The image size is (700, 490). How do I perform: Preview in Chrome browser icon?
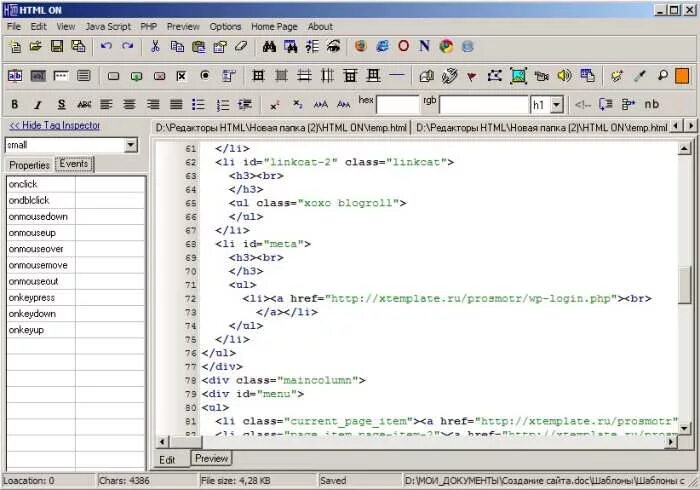click(446, 46)
